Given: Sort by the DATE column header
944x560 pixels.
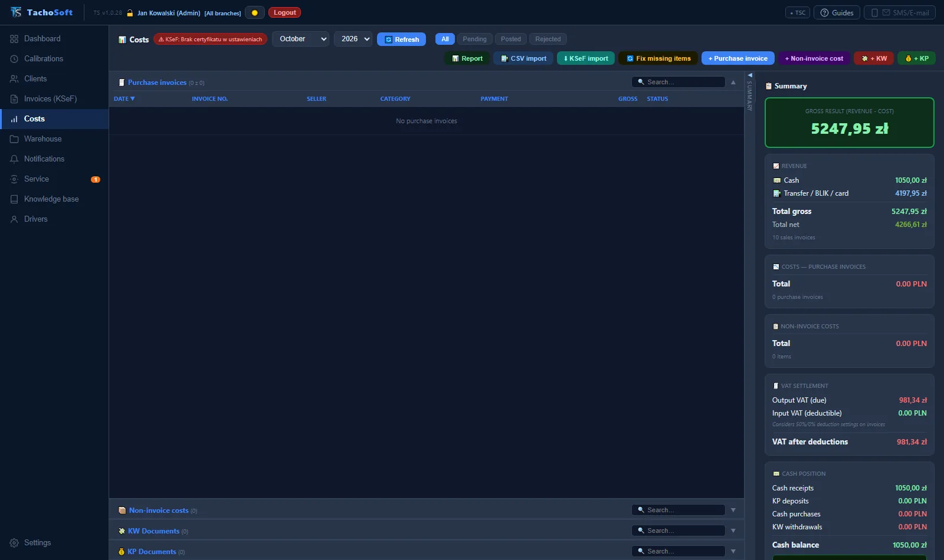Looking at the screenshot, I should (x=124, y=99).
